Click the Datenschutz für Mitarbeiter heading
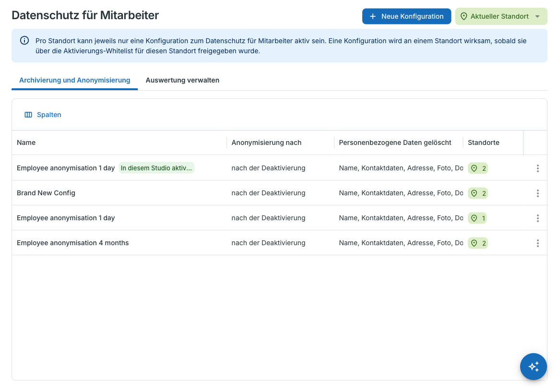This screenshot has width=559, height=392. click(85, 15)
